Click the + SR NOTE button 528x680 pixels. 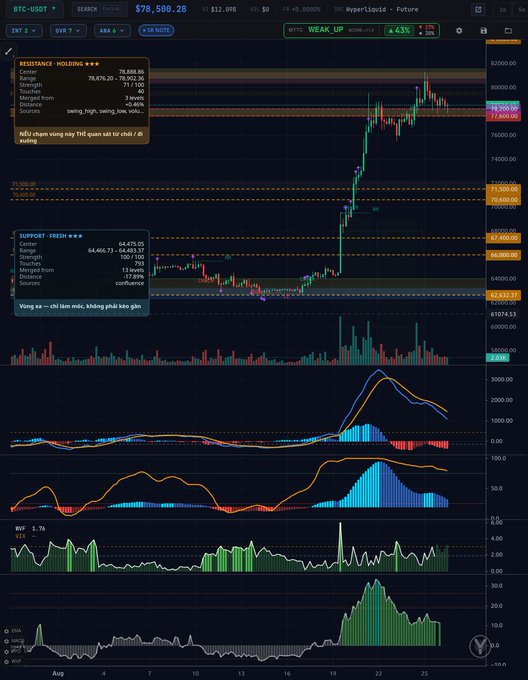pyautogui.click(x=156, y=30)
